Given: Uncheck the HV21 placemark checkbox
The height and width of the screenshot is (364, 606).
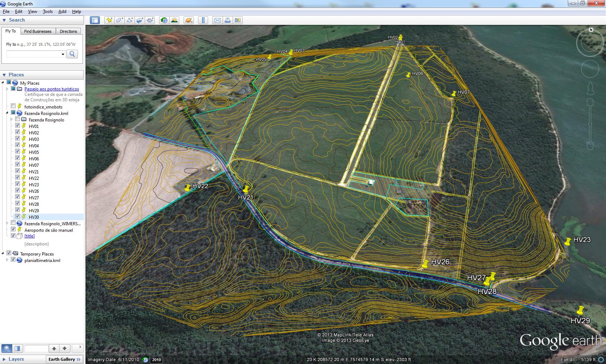Looking at the screenshot, I should pos(17,171).
